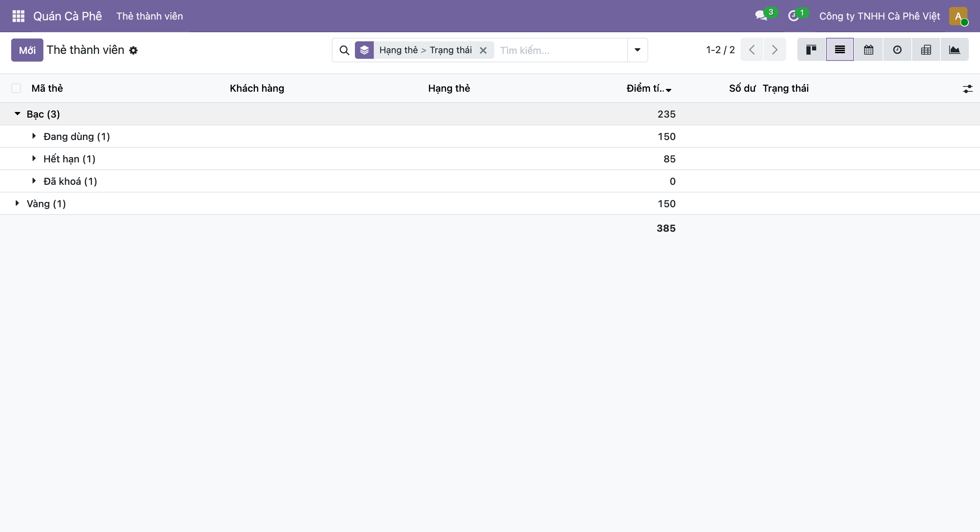The image size is (980, 532).
Task: Expand the Vàng (1) group
Action: point(17,203)
